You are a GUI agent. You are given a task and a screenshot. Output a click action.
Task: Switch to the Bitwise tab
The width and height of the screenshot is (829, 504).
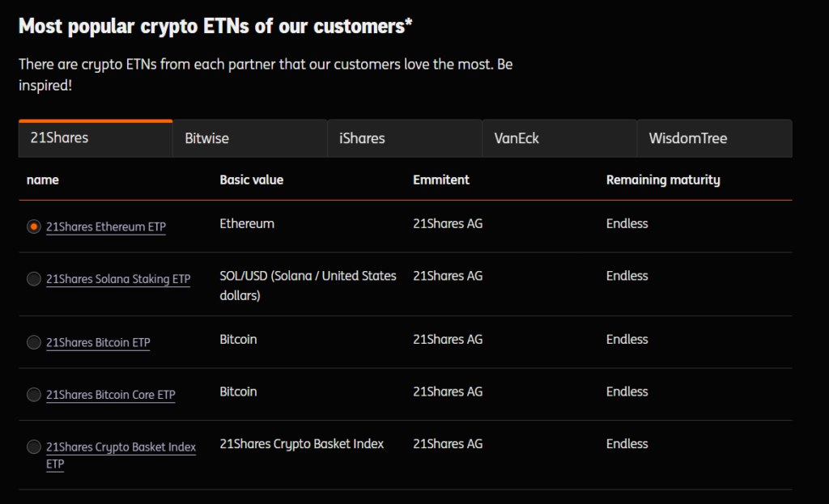[250, 138]
